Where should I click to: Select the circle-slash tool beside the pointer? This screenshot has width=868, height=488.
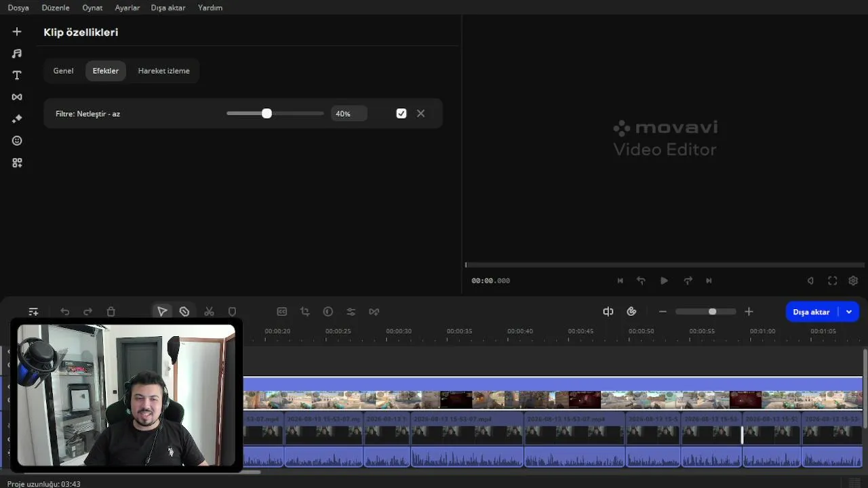pos(184,312)
